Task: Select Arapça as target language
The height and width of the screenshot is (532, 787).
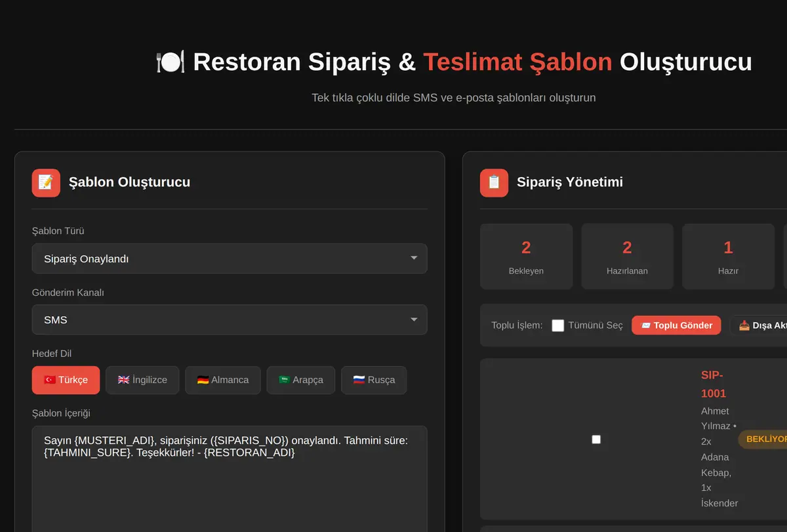Action: pos(301,380)
